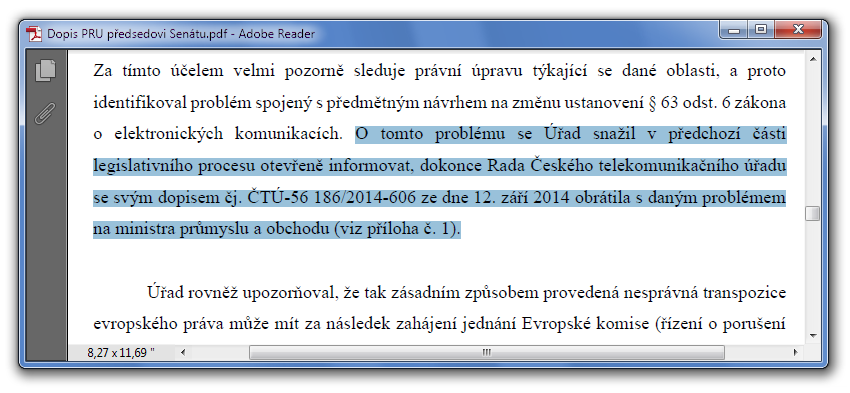Minimize the Adobe Reader window
The height and width of the screenshot is (393, 850).
(x=735, y=30)
